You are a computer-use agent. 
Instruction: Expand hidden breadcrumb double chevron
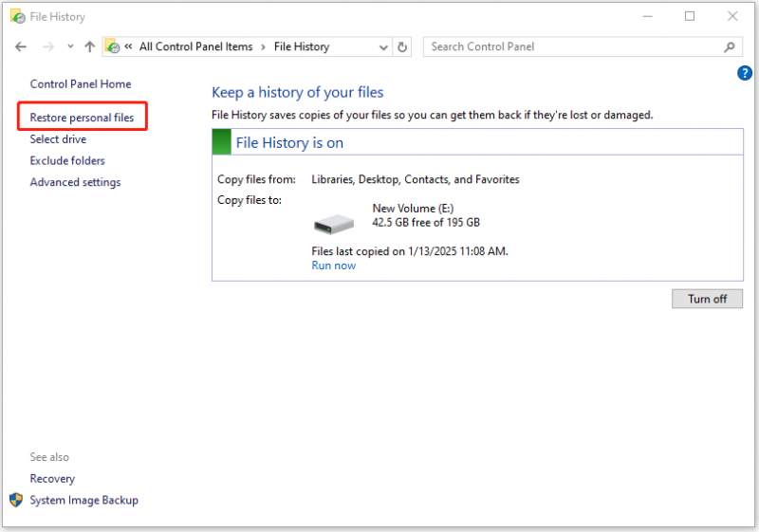(128, 46)
